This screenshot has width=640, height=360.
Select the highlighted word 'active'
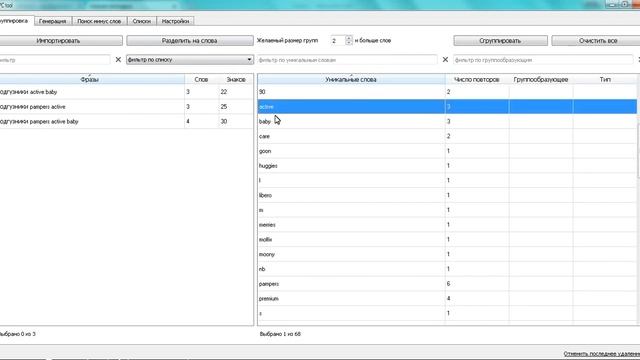click(447, 107)
